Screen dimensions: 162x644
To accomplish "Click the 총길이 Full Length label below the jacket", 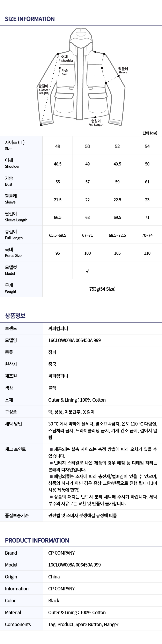I will pos(96,123).
